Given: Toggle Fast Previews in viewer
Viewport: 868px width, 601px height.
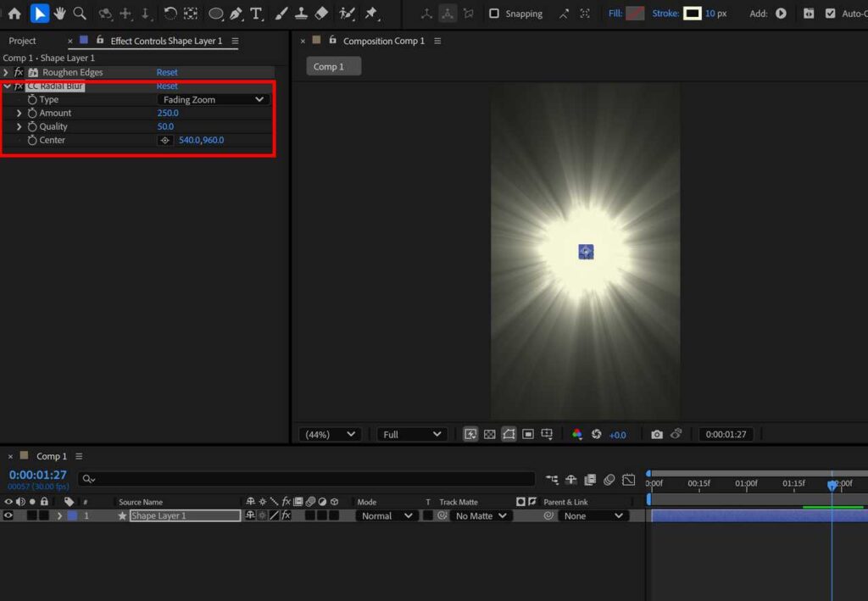Looking at the screenshot, I should coord(470,434).
